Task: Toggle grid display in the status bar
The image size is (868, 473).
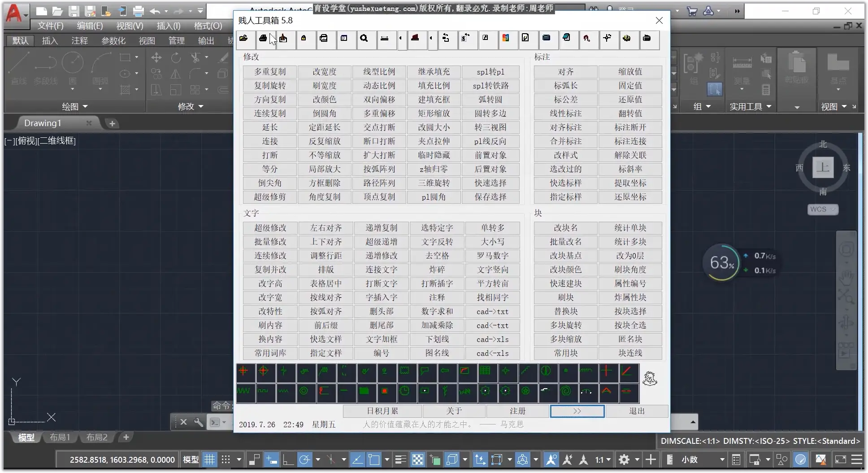Action: click(x=209, y=459)
